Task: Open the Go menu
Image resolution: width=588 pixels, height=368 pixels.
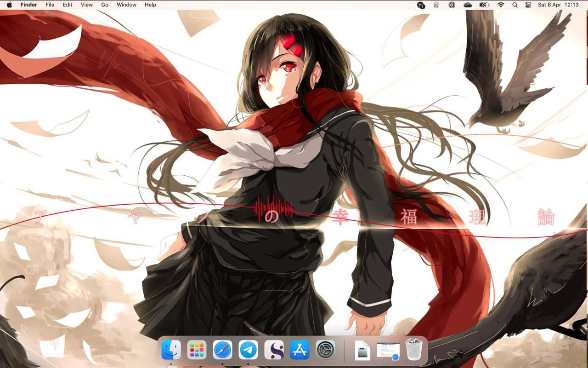Action: (x=105, y=5)
